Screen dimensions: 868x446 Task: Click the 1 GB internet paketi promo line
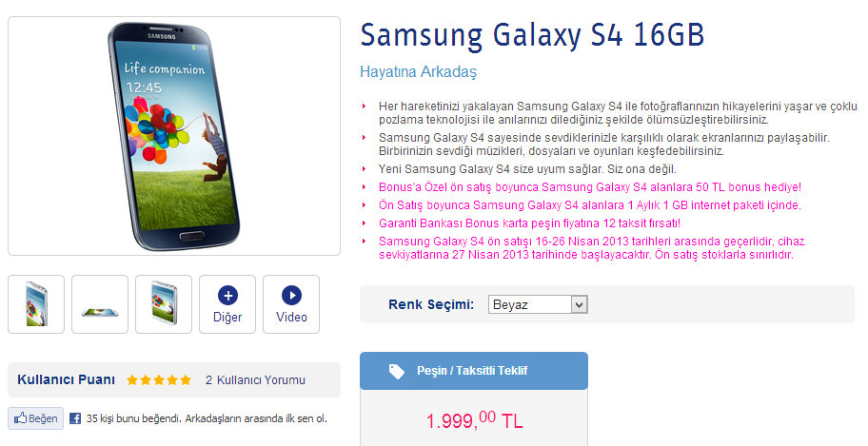(x=590, y=205)
